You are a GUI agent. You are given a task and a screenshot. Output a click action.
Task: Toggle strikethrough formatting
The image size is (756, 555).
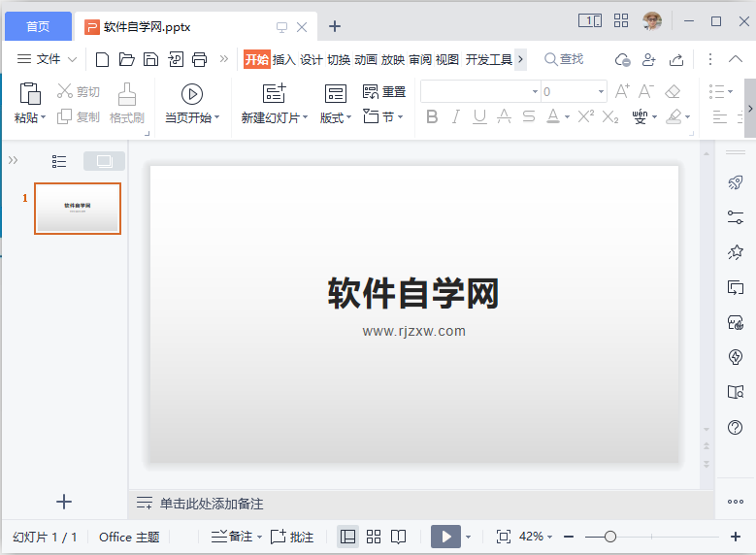(x=529, y=116)
